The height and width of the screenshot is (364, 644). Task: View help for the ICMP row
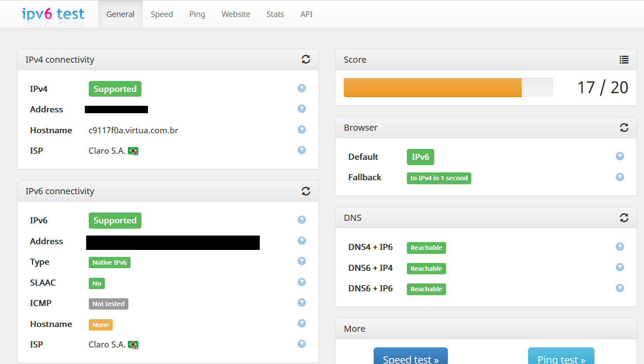[x=302, y=303]
